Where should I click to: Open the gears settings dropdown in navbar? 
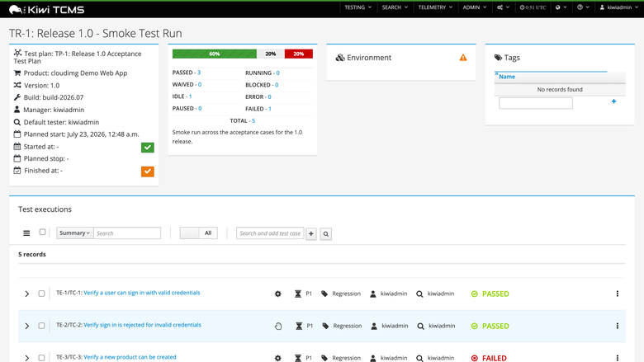click(503, 7)
